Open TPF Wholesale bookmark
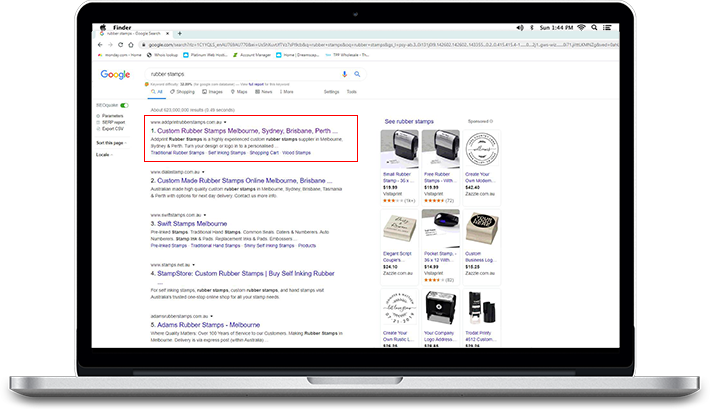Viewport: 710px width, 410px height. point(347,55)
